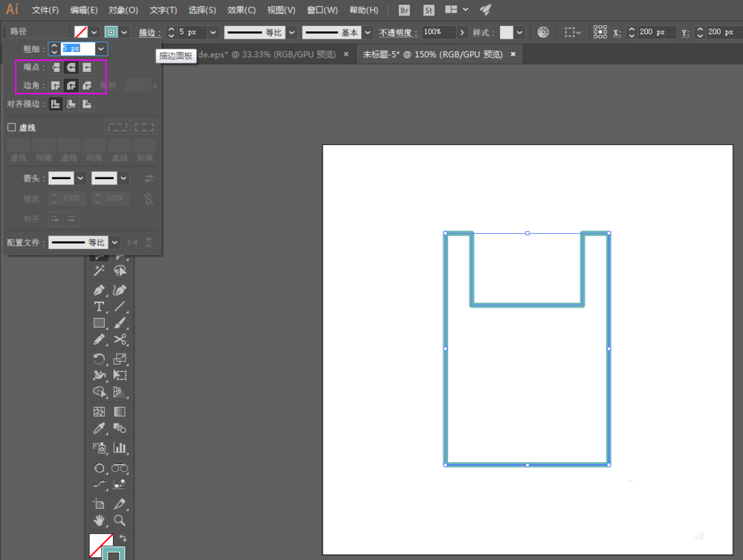Expand the 配置文件 profile dropdown
Screen dimensions: 743x560
114,242
